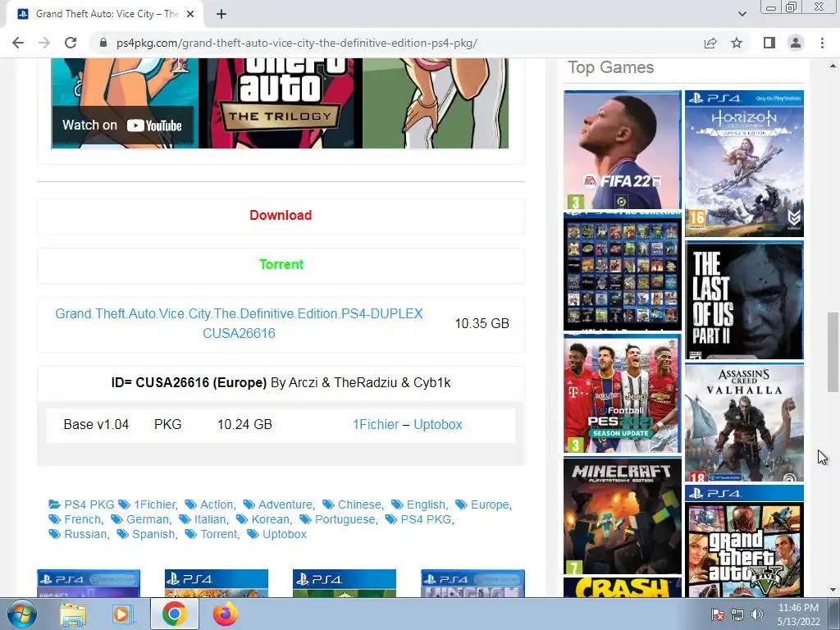
Task: Bookmark this page with the star icon
Action: click(x=737, y=43)
